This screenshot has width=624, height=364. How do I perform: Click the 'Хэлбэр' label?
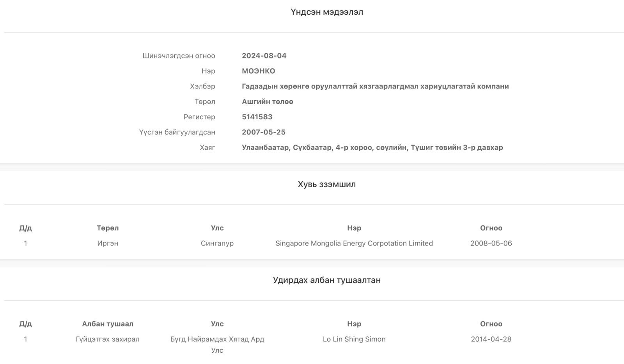click(x=202, y=87)
